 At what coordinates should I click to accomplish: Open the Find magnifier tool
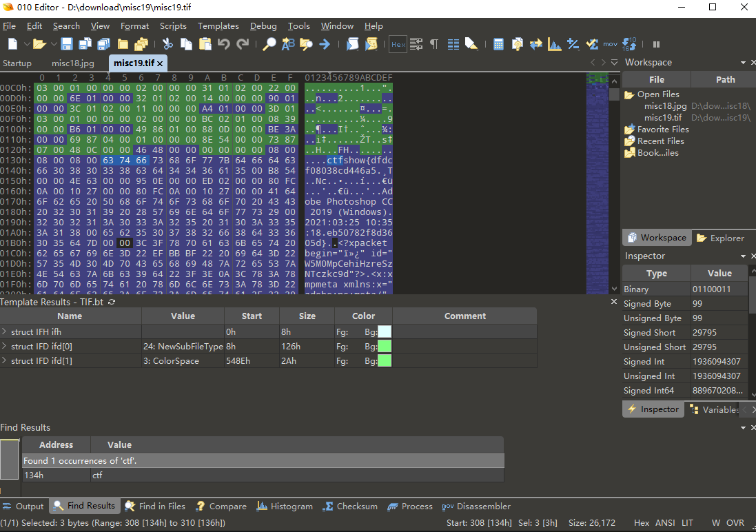269,44
